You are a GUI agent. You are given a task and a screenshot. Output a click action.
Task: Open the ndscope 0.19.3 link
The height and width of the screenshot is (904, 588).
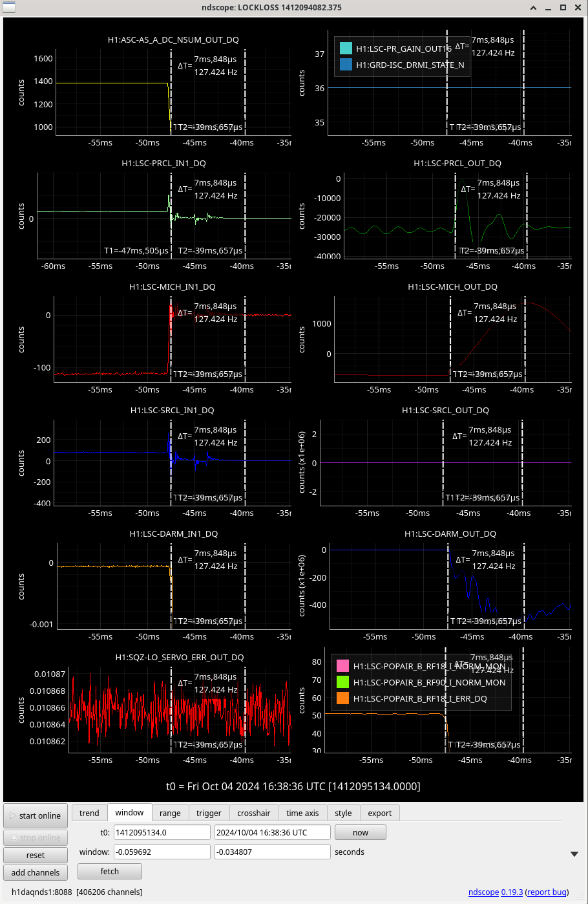[x=496, y=892]
